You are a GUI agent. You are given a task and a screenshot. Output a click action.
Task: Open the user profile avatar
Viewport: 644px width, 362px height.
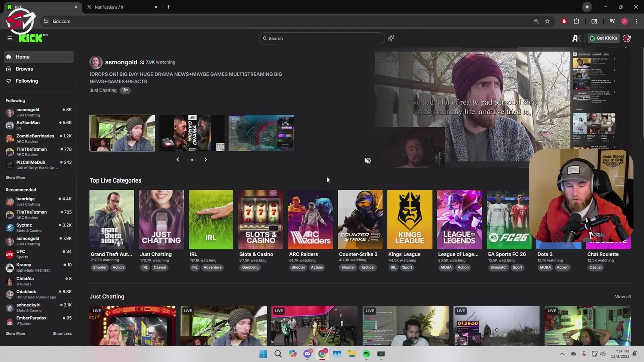coord(627,38)
